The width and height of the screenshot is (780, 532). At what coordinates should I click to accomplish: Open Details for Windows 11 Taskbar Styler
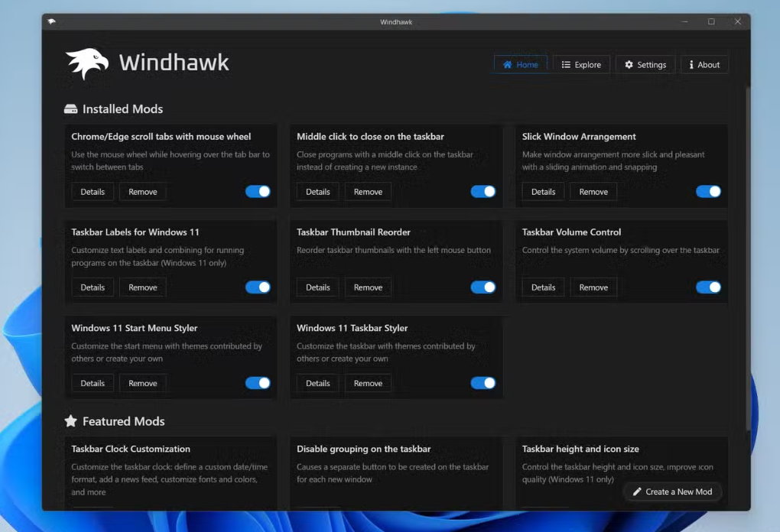(x=318, y=383)
